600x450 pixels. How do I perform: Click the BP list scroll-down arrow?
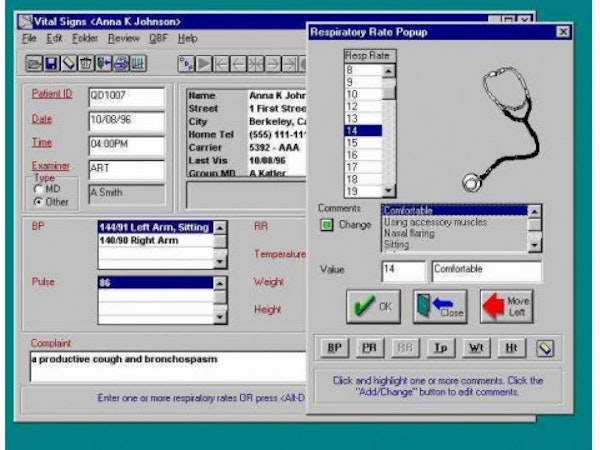point(220,262)
